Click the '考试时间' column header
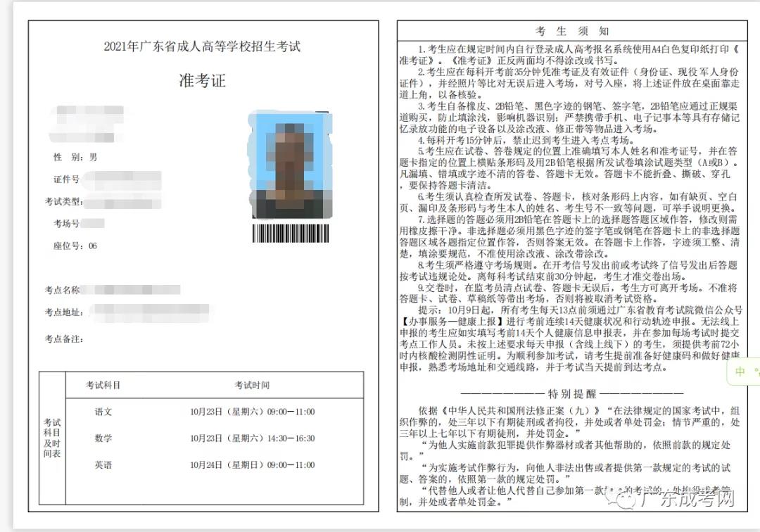The height and width of the screenshot is (532, 760). tap(252, 385)
